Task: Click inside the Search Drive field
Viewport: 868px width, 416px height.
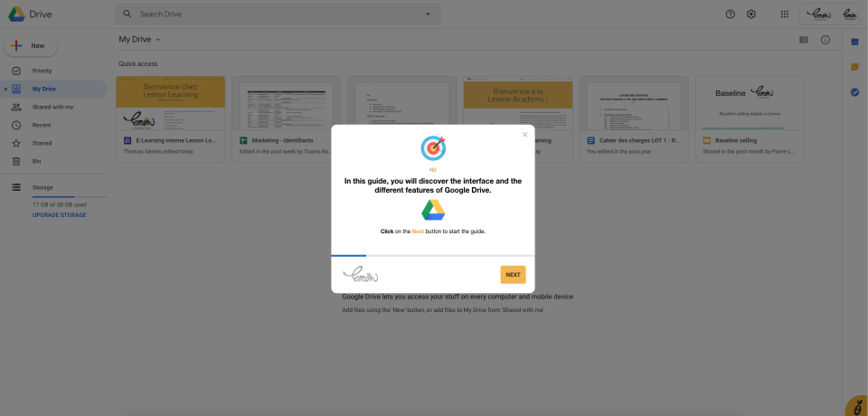Action: 278,14
